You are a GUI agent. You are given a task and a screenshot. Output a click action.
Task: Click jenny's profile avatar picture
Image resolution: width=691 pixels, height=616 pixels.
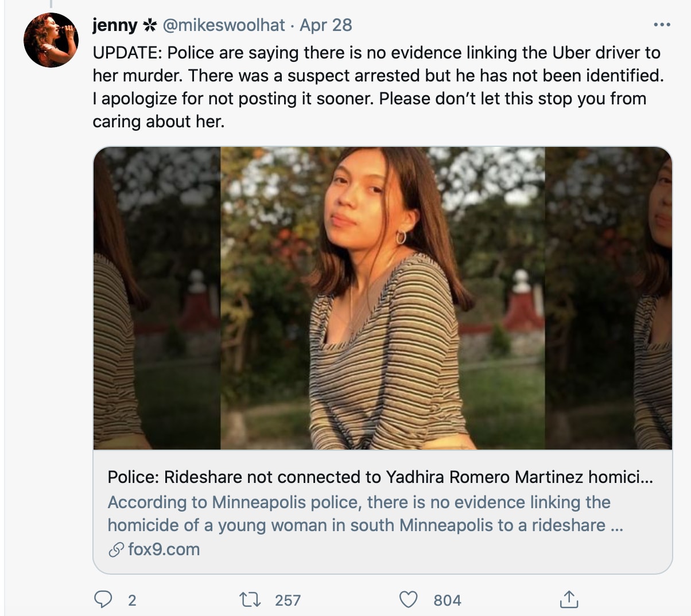[51, 40]
